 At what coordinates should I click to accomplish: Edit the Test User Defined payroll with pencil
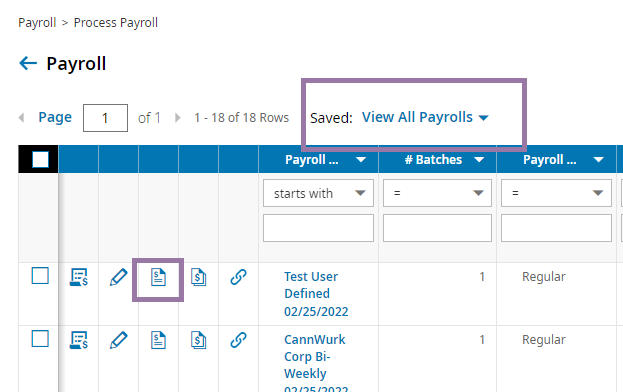click(x=118, y=277)
